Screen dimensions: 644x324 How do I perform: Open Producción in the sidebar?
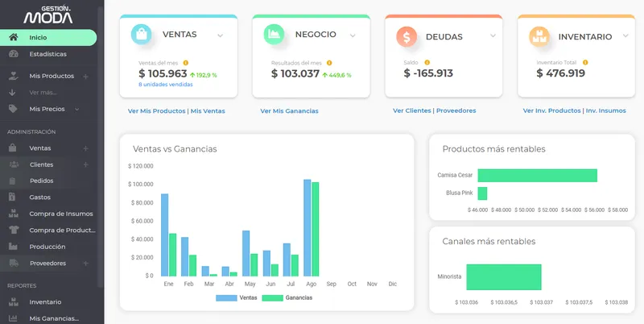point(48,247)
